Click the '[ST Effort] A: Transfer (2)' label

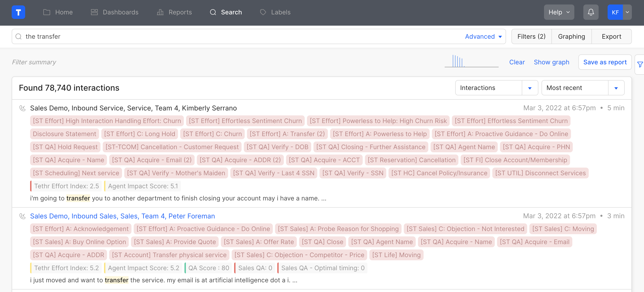pyautogui.click(x=287, y=134)
